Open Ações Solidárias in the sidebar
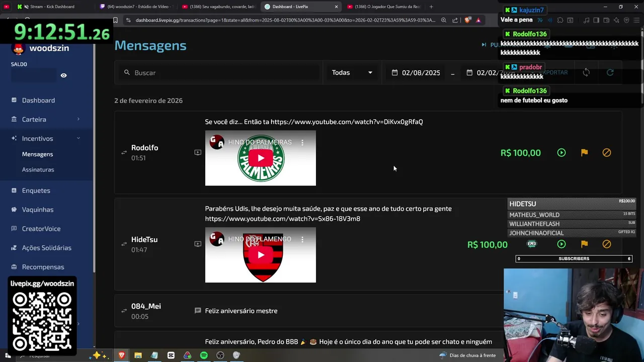Screen dimensions: 644x362 click(47, 248)
